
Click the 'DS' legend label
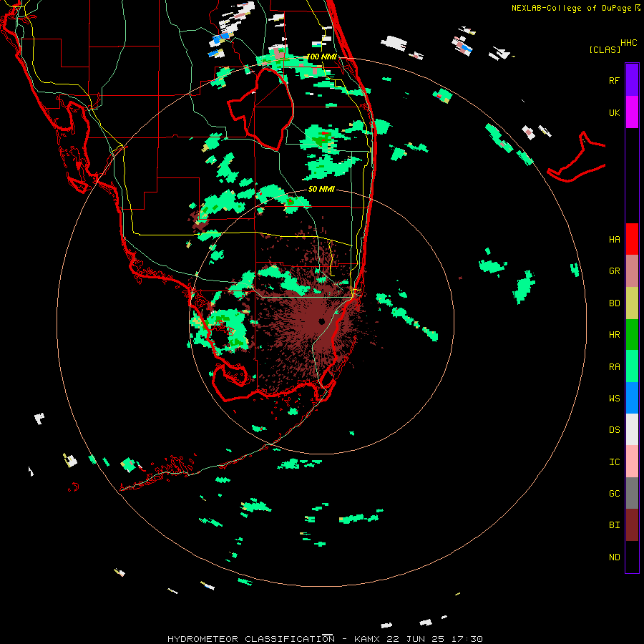pos(614,430)
